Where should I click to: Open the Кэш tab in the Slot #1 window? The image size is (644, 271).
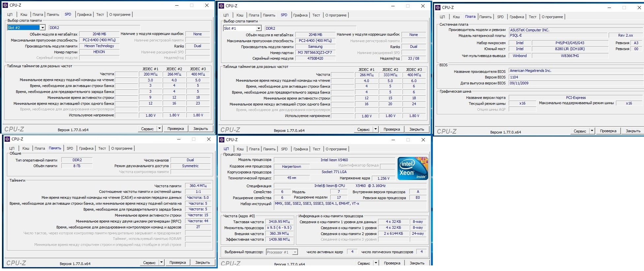(240, 15)
